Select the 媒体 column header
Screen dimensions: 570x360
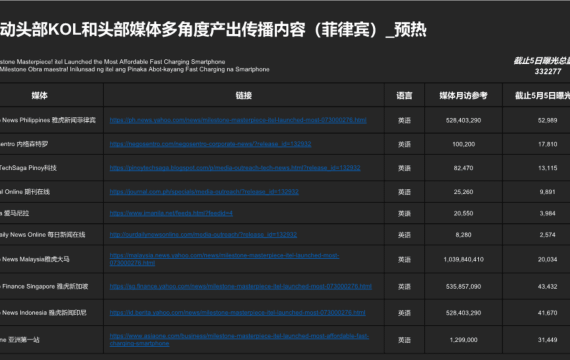point(39,95)
